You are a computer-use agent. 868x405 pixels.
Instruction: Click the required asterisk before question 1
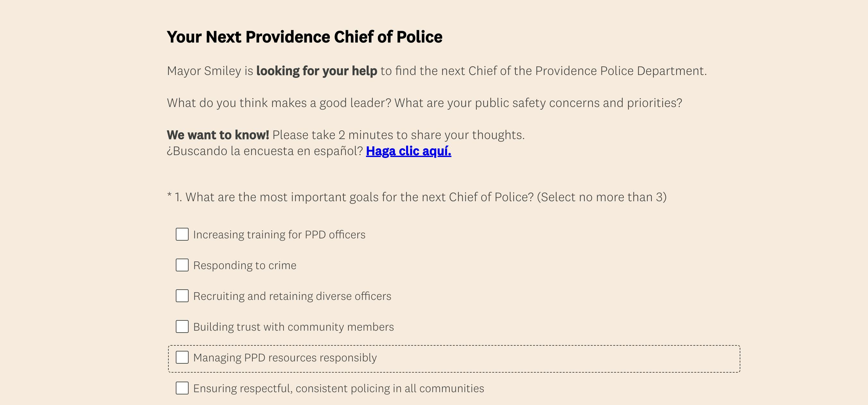coord(169,195)
